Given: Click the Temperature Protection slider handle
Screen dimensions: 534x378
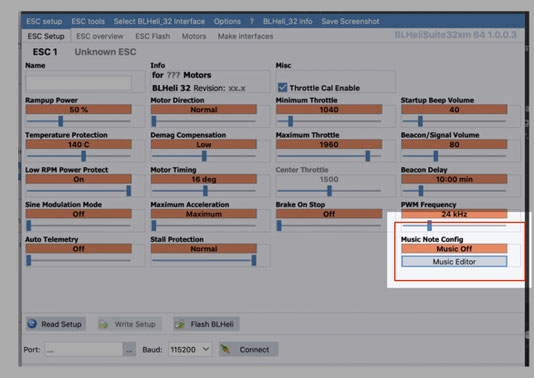Looking at the screenshot, I should point(83,156).
